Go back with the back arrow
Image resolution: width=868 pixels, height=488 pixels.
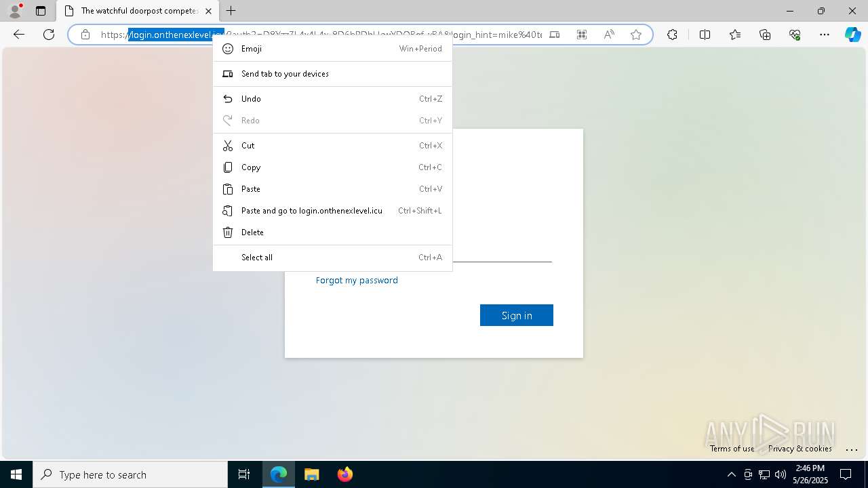19,35
